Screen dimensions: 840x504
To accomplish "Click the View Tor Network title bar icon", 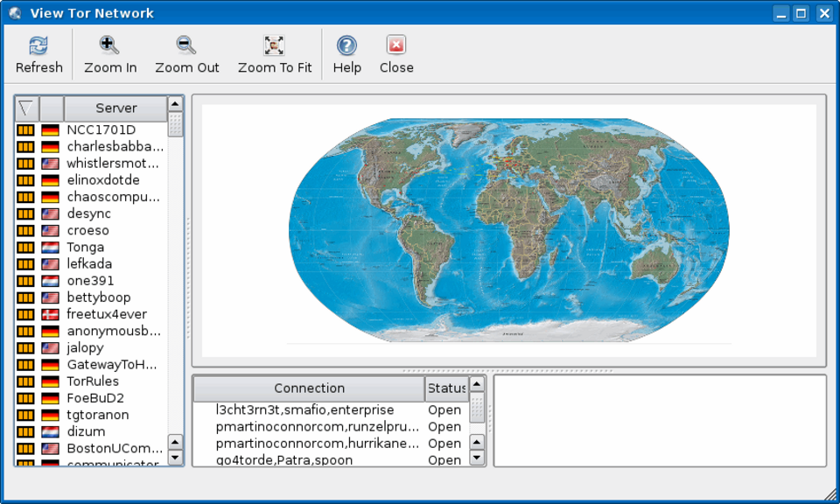I will (15, 13).
